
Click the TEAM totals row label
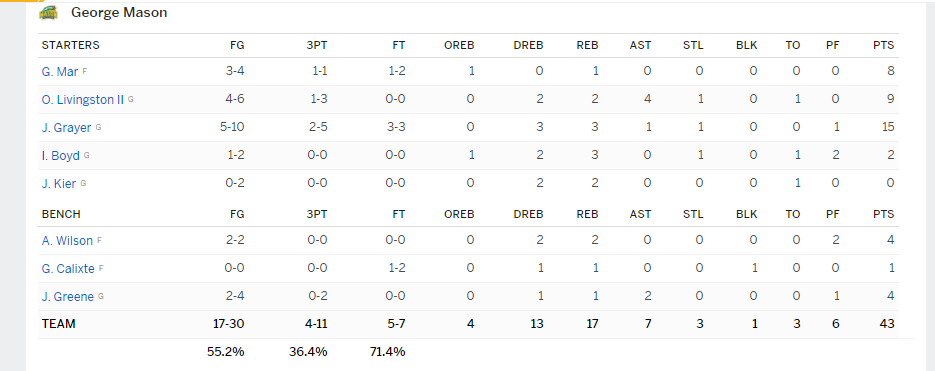coord(58,324)
